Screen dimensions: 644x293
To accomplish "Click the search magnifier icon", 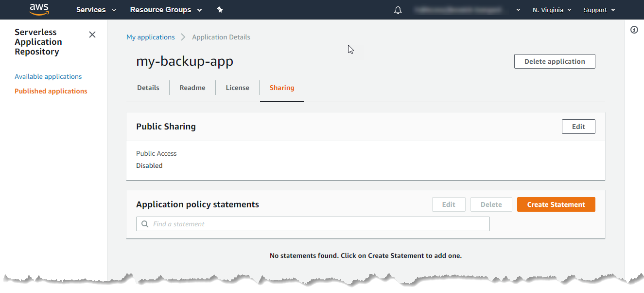I will click(x=145, y=224).
